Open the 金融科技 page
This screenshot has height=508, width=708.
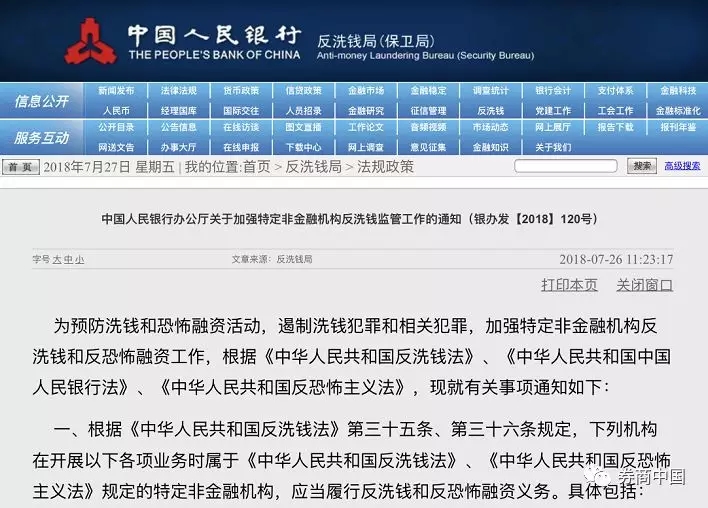678,91
